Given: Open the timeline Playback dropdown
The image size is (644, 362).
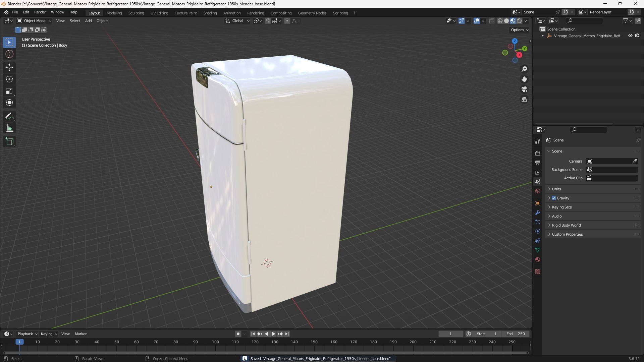Looking at the screenshot, I should pyautogui.click(x=27, y=334).
